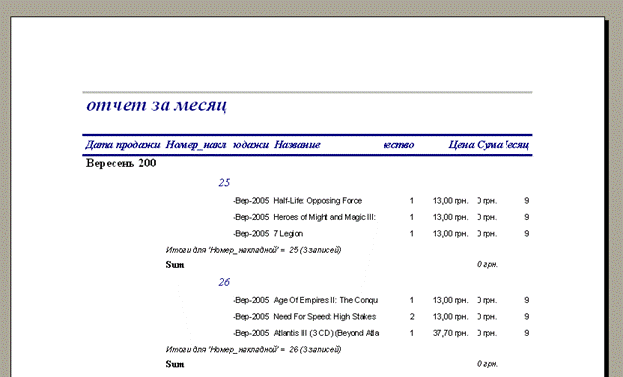
Task: Click the "Цена" column header
Action: click(462, 145)
